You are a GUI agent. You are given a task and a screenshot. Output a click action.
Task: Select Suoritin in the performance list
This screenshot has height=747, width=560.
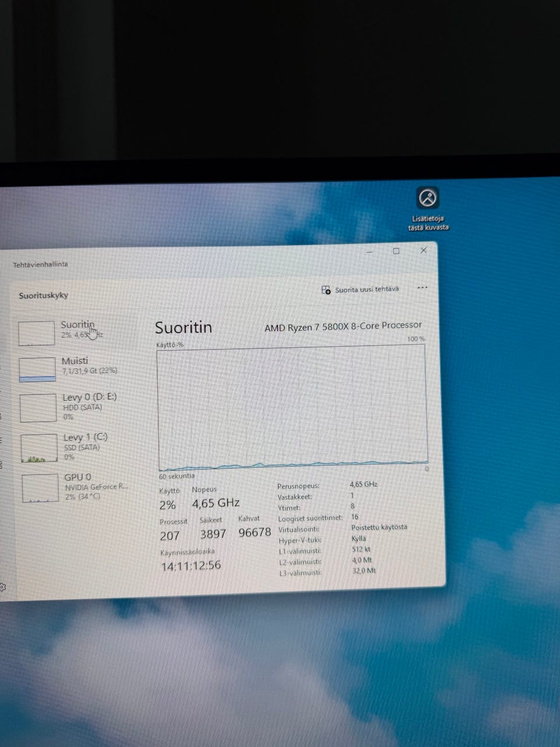point(73,332)
